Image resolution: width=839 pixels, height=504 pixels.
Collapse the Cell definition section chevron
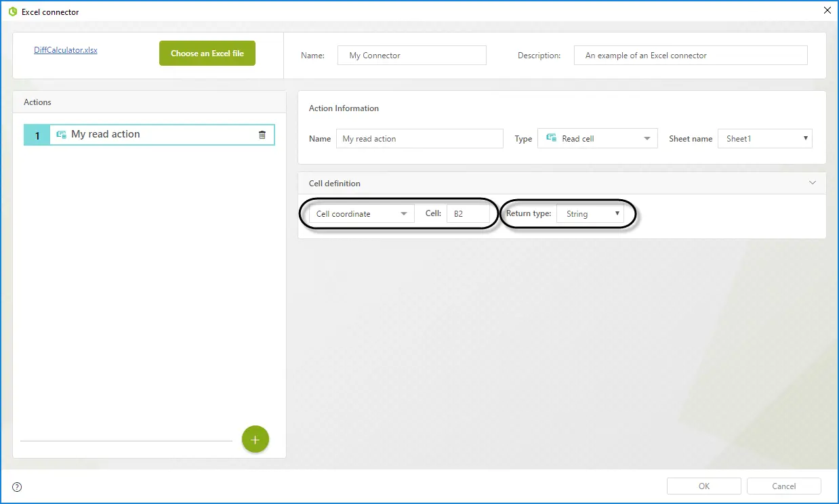pos(813,183)
